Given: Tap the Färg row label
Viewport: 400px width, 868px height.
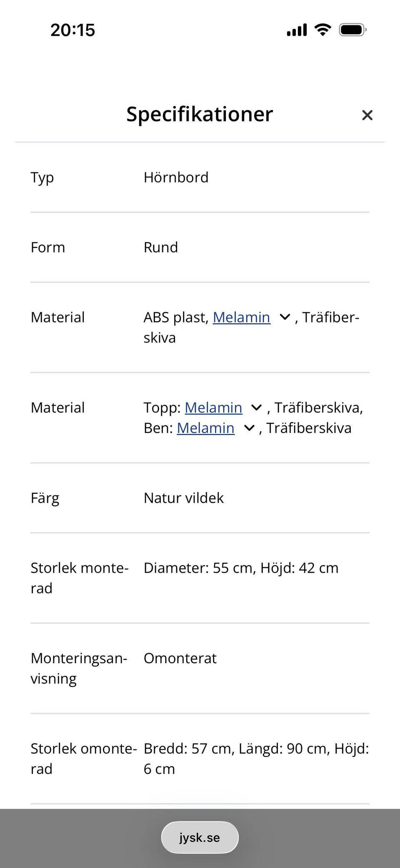Looking at the screenshot, I should (x=45, y=498).
